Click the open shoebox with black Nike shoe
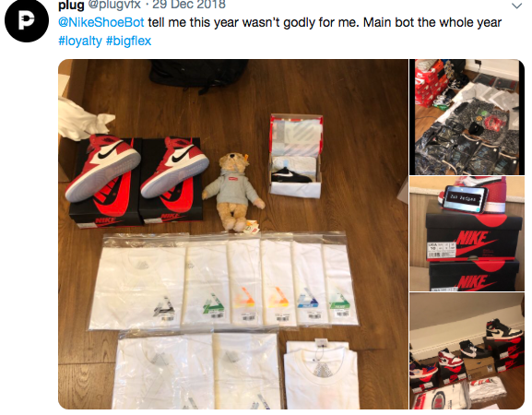The height and width of the screenshot is (415, 532). (x=296, y=157)
